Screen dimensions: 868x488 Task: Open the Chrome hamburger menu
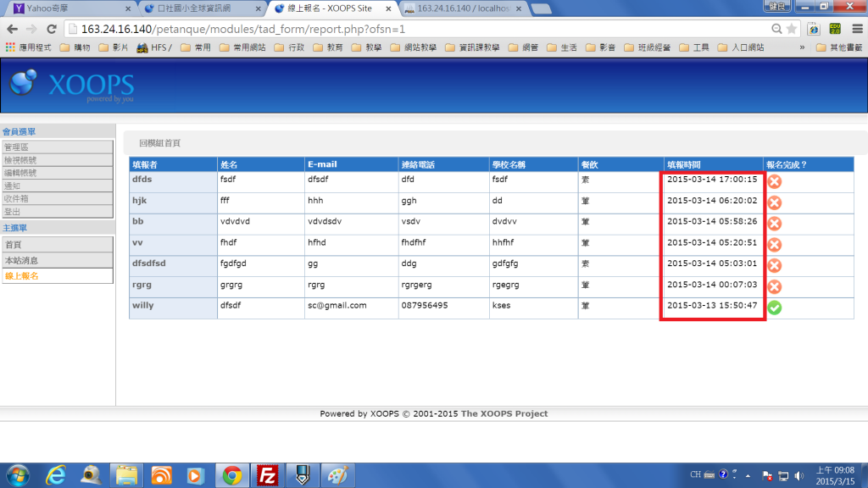click(x=856, y=29)
